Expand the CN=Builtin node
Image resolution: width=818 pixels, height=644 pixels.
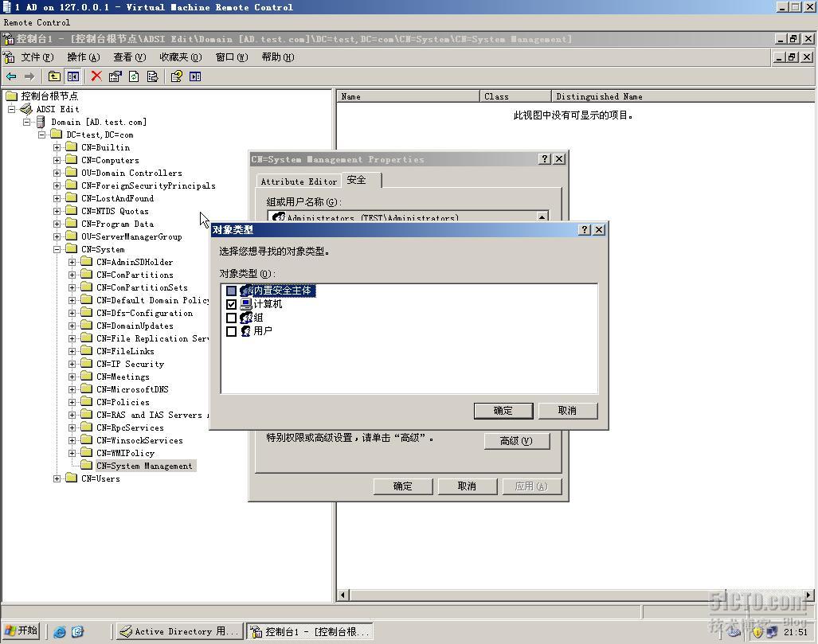click(57, 147)
